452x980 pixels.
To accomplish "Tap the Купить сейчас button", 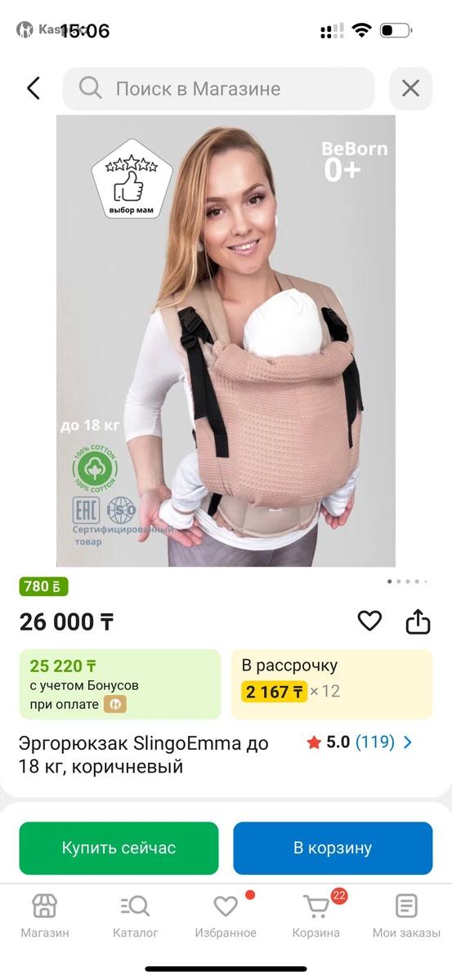I will [x=119, y=848].
